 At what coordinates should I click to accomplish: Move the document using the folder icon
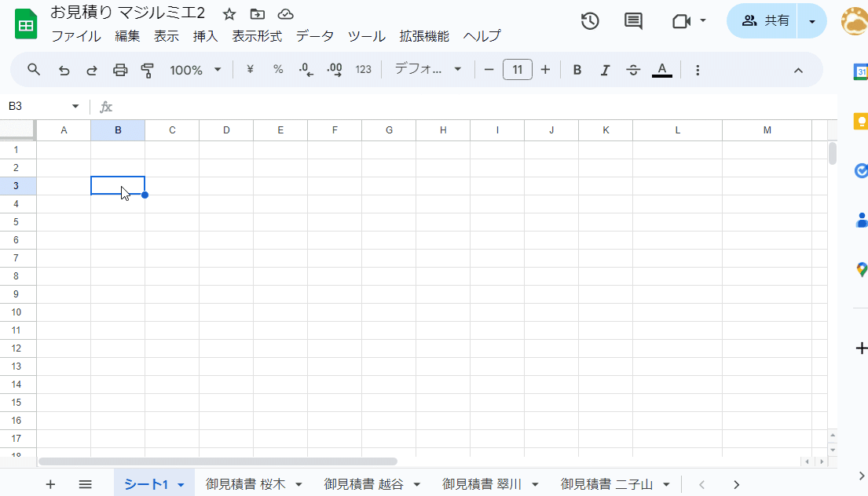pyautogui.click(x=258, y=14)
